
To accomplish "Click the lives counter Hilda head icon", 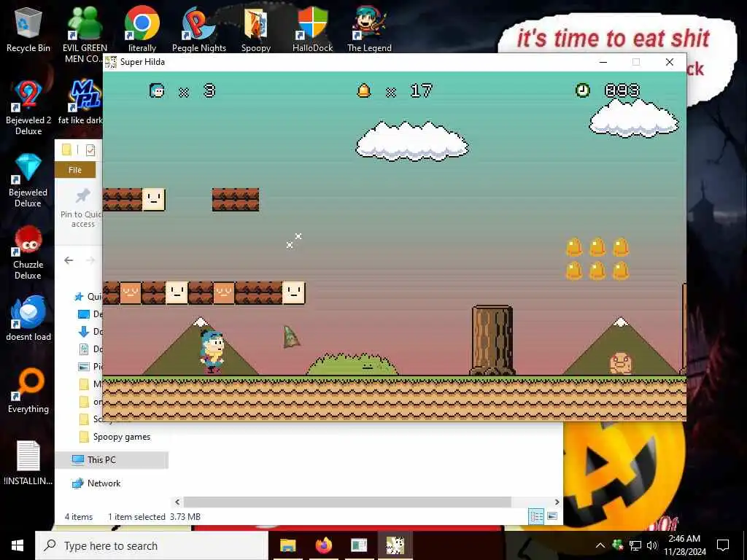I will pos(158,90).
